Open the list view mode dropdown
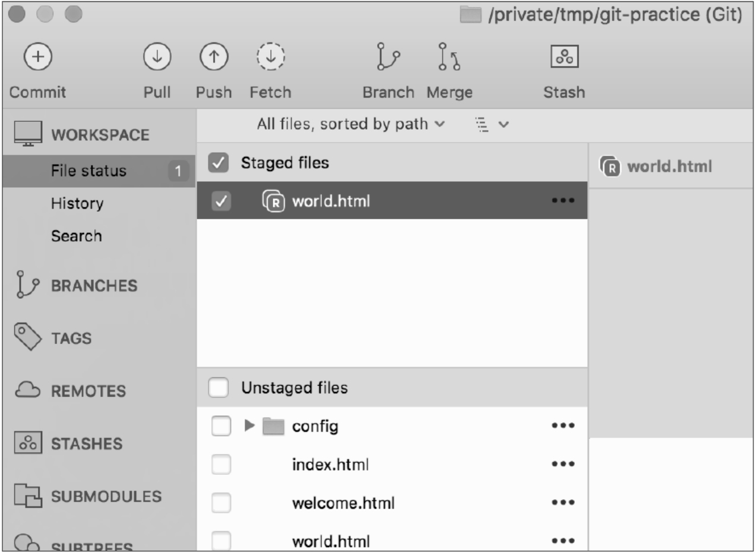 tap(492, 125)
